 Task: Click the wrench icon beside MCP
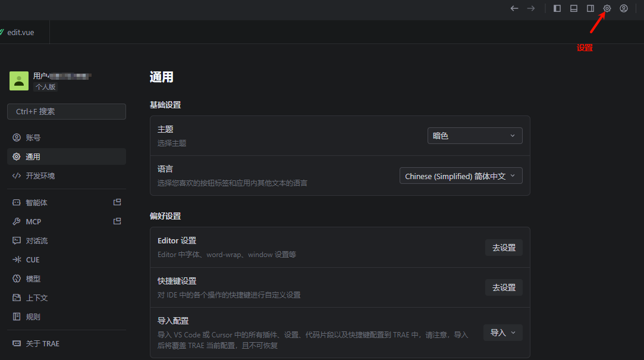coord(17,221)
